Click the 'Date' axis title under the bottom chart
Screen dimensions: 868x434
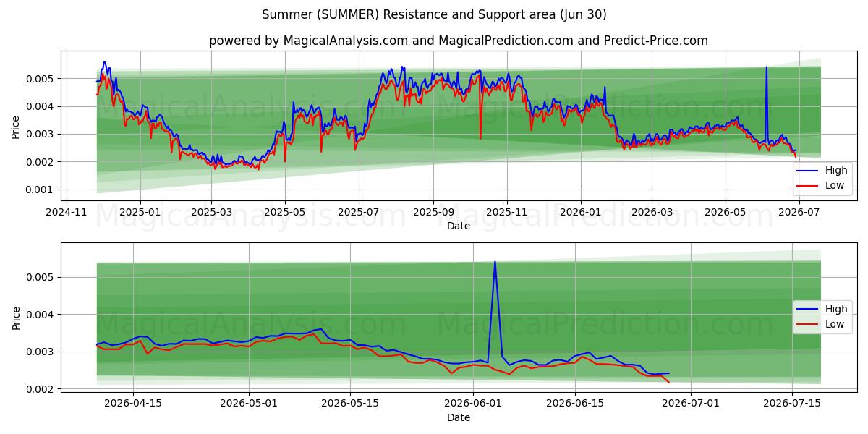click(459, 417)
